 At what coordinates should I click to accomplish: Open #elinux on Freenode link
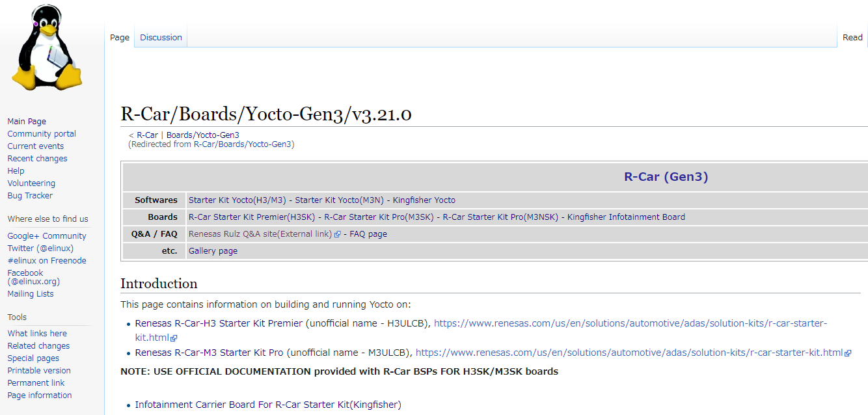[47, 261]
